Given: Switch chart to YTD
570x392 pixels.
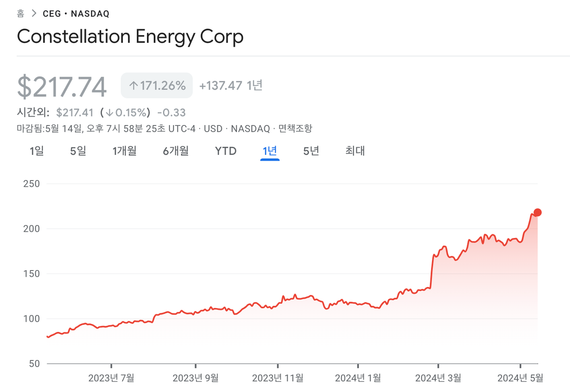Looking at the screenshot, I should (226, 151).
